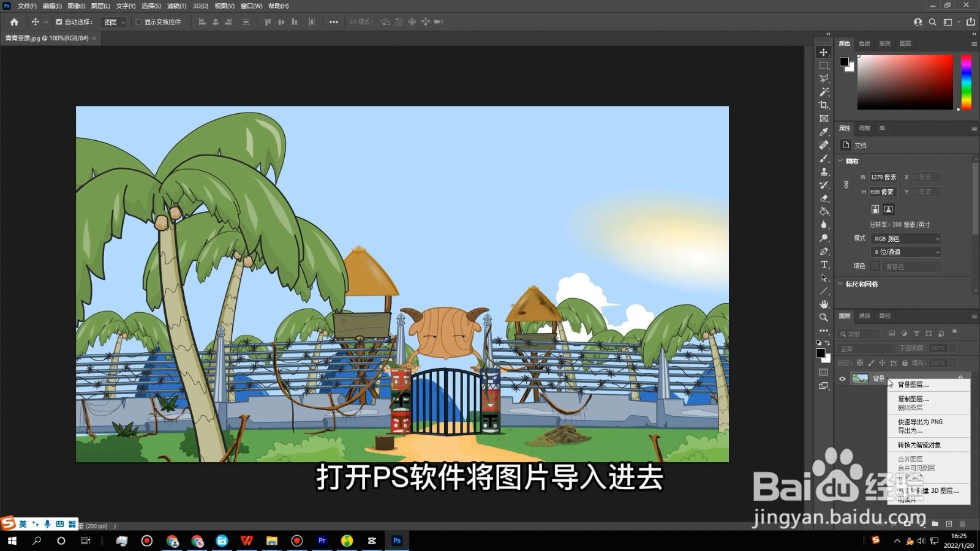980x551 pixels.
Task: Select the Brush tool
Action: click(x=824, y=159)
